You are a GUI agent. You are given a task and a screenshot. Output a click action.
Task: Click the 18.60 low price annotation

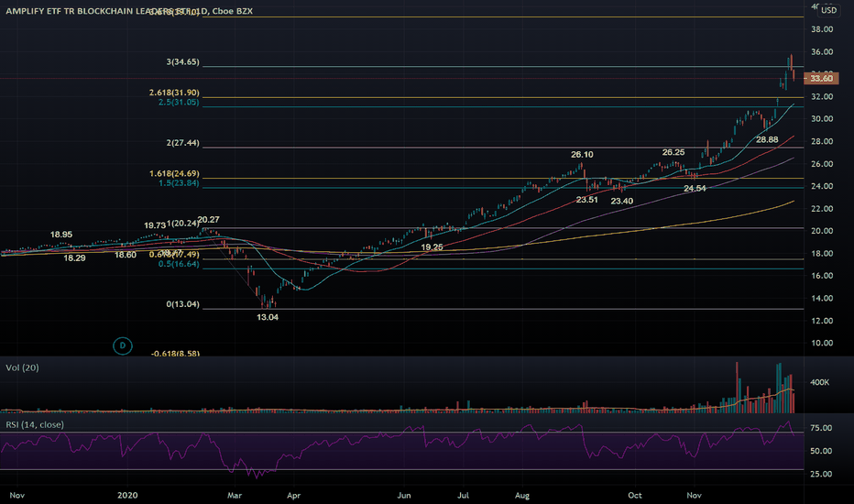coord(126,255)
